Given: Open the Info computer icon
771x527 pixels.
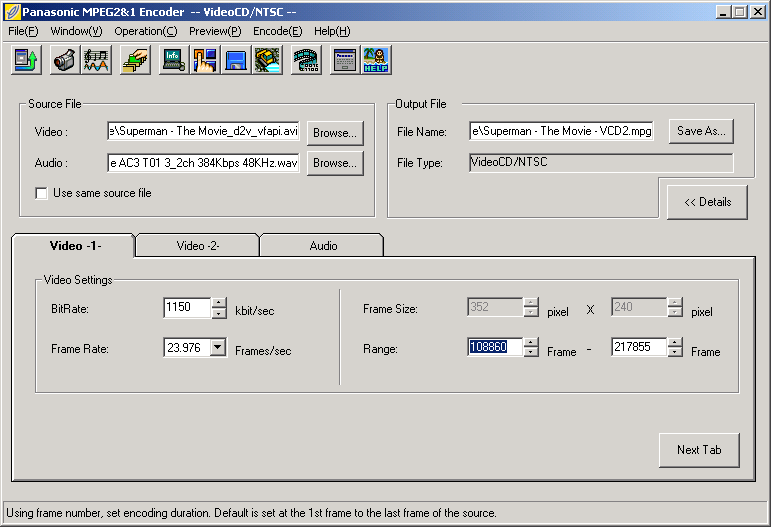Looking at the screenshot, I should click(x=174, y=60).
